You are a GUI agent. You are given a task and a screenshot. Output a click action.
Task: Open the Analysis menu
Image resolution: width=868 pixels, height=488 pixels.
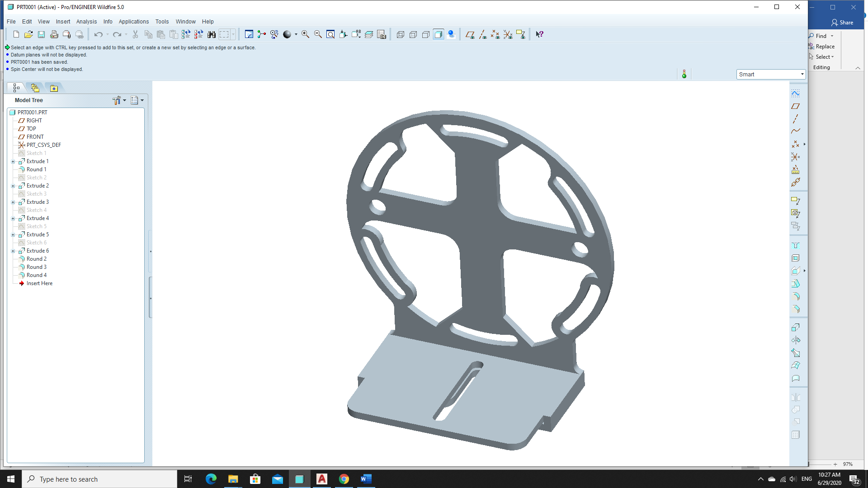[x=86, y=21]
